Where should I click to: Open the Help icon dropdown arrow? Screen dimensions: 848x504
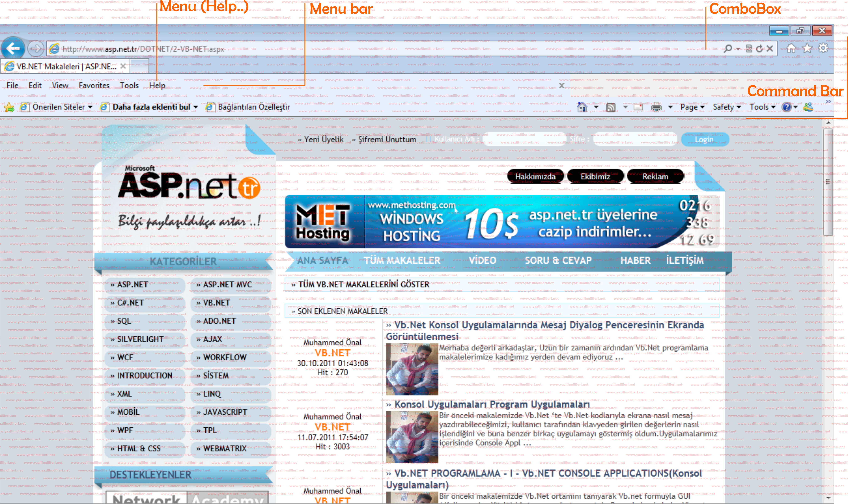coord(796,107)
